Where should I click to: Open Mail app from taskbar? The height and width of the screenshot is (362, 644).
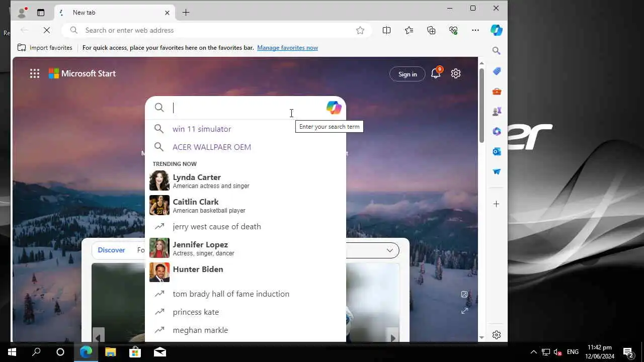tap(159, 352)
